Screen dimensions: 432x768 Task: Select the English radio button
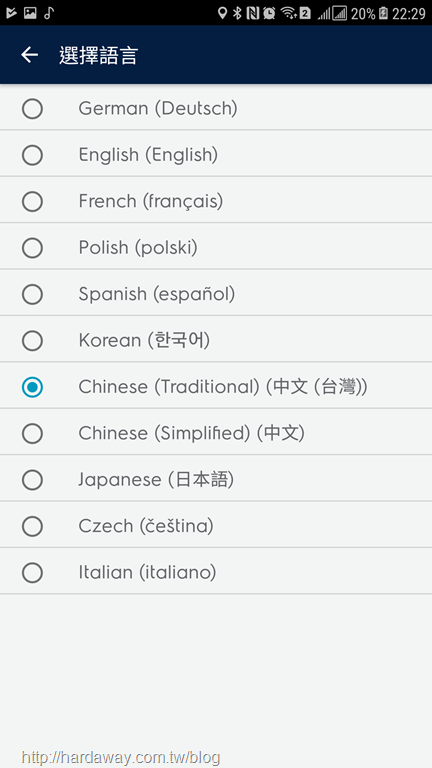click(x=32, y=155)
